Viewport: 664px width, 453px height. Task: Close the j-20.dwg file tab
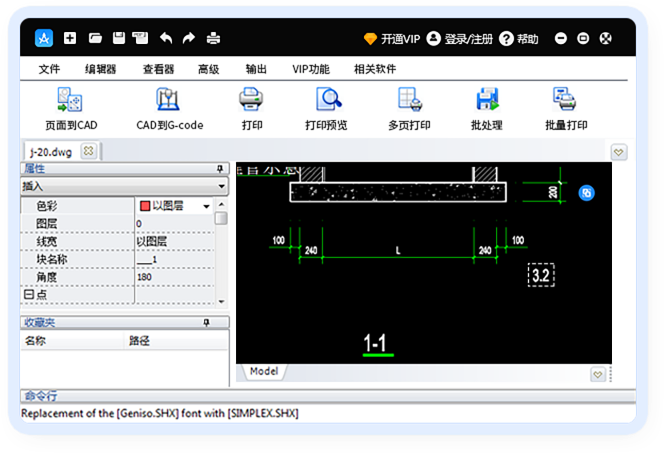(89, 151)
